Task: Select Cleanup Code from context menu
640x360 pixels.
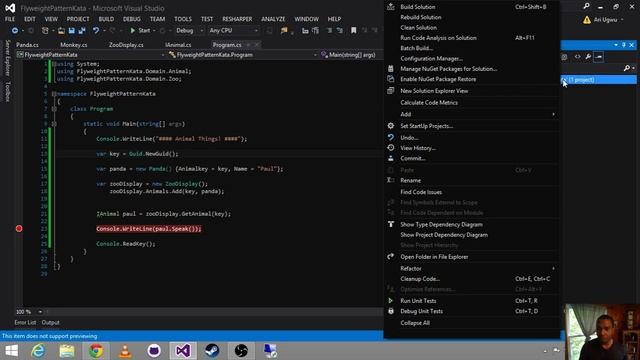Action: point(472,279)
